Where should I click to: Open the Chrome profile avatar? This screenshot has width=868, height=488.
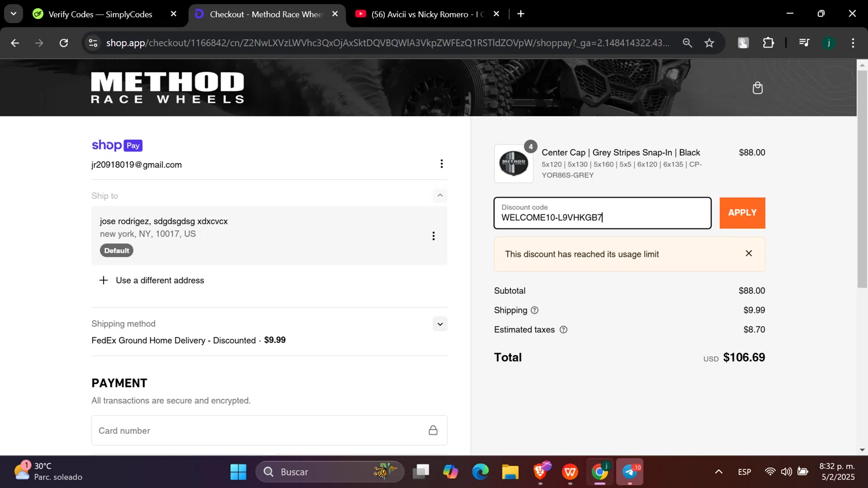pos(829,43)
